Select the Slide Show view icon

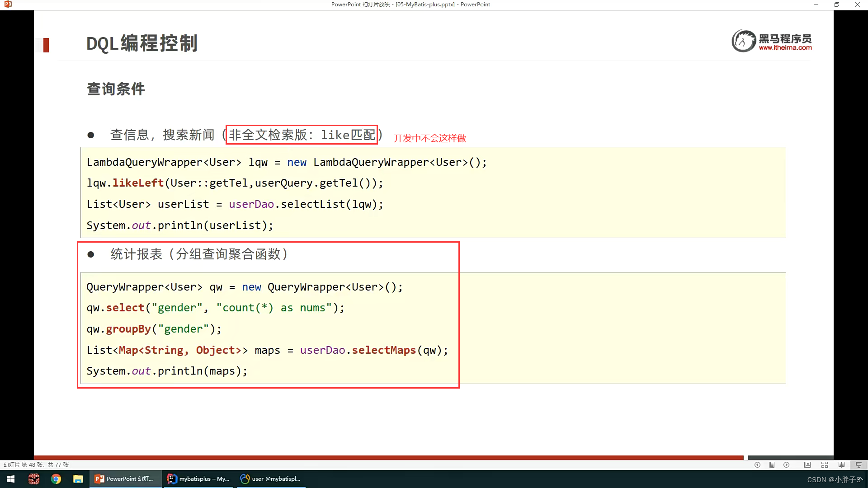(859, 465)
